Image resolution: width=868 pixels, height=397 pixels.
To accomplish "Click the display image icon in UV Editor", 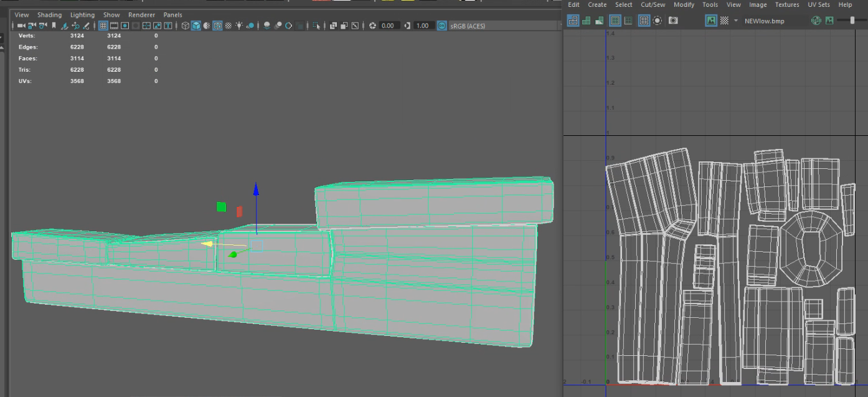I will pyautogui.click(x=711, y=21).
